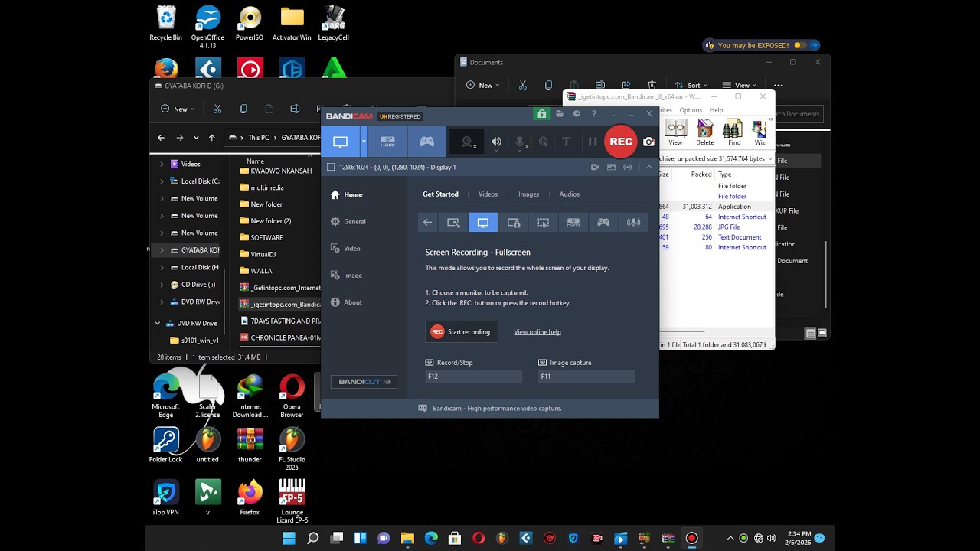Toggle the webcam overlay in Bandicam
Viewport: 980px width, 551px height.
(467, 142)
